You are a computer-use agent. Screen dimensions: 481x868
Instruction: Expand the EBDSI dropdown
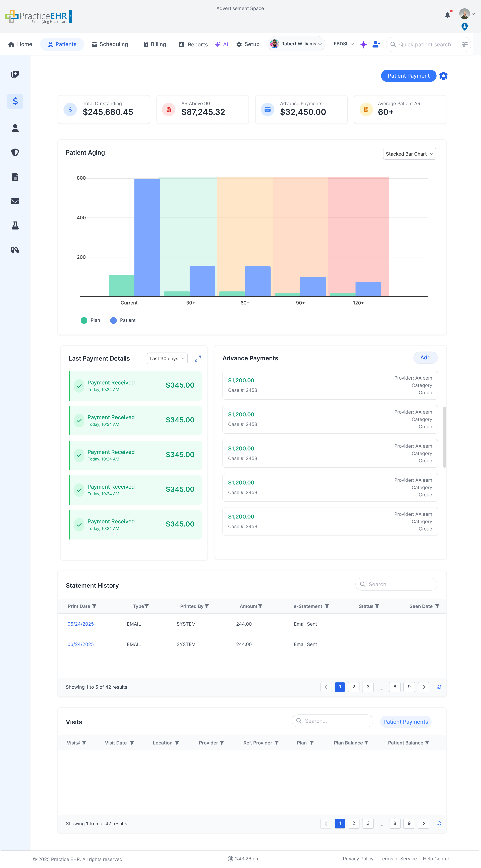pos(343,44)
